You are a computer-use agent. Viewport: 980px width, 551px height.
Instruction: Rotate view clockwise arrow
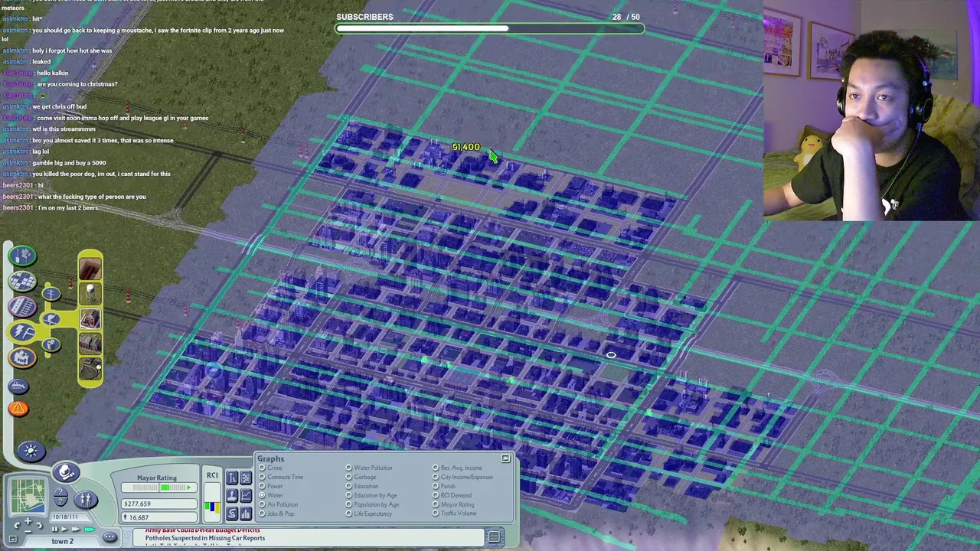tap(39, 525)
